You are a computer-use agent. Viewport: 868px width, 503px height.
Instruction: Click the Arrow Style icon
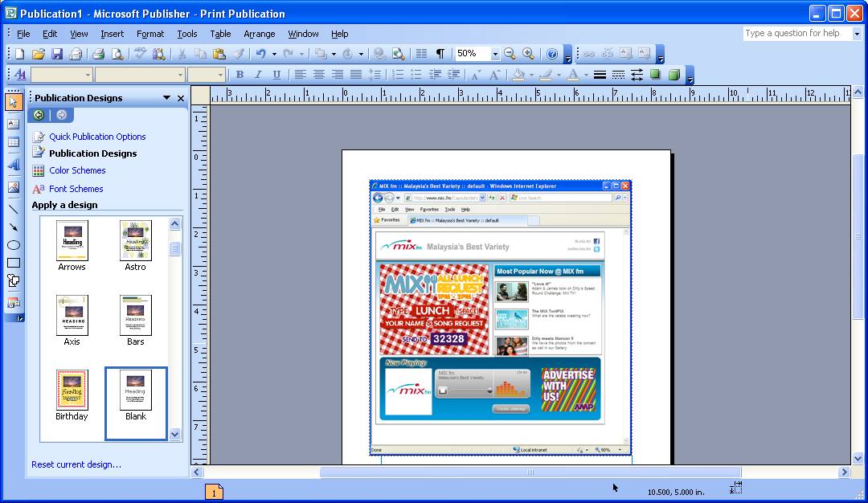(x=637, y=75)
